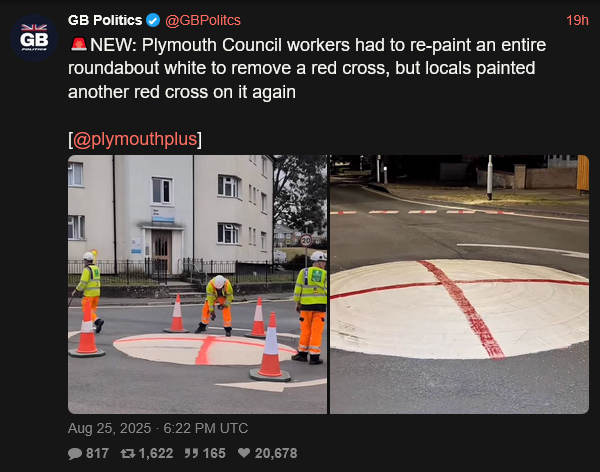
Task: Open the council workers photo
Action: 197,284
